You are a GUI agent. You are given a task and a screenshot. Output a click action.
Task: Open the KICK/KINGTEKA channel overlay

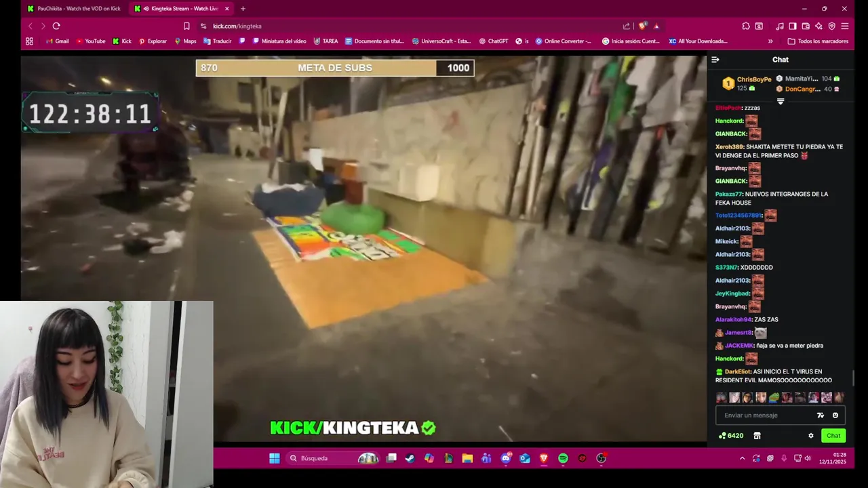pos(353,428)
